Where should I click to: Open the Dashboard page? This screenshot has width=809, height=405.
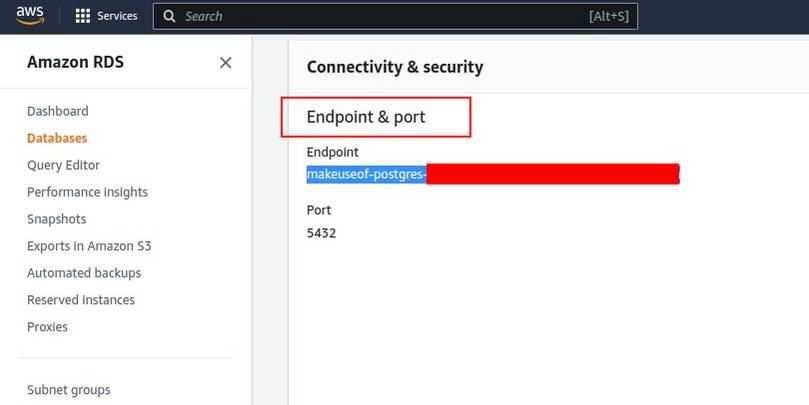click(58, 111)
